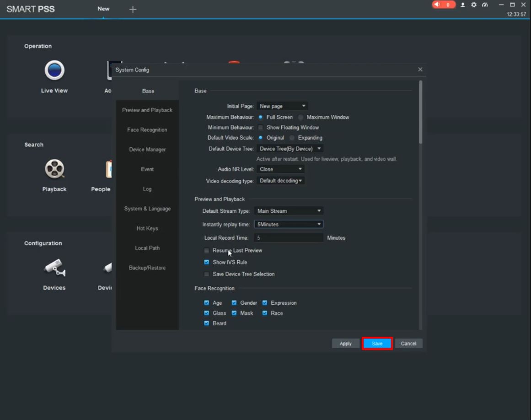The image size is (531, 420).
Task: Open the Playback film reel icon
Action: tap(54, 169)
